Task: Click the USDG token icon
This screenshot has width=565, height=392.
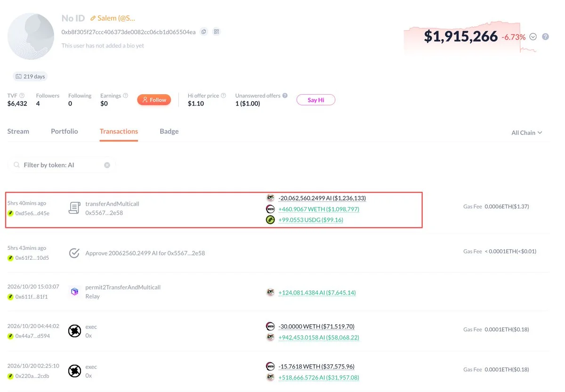Action: [270, 220]
